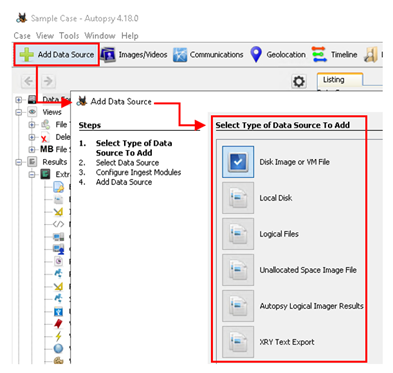393x373 pixels.
Task: Click step 2 'Select Data Source' text
Action: (127, 163)
